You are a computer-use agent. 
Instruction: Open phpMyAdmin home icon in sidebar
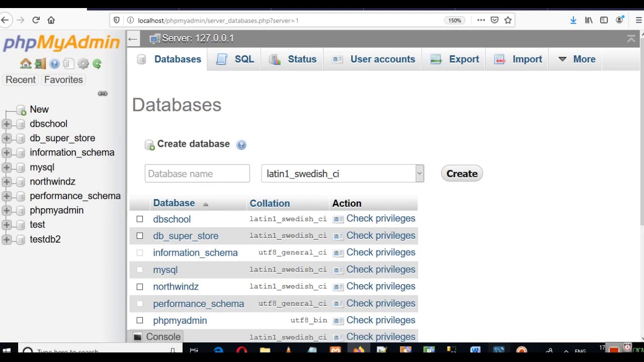[x=26, y=64]
